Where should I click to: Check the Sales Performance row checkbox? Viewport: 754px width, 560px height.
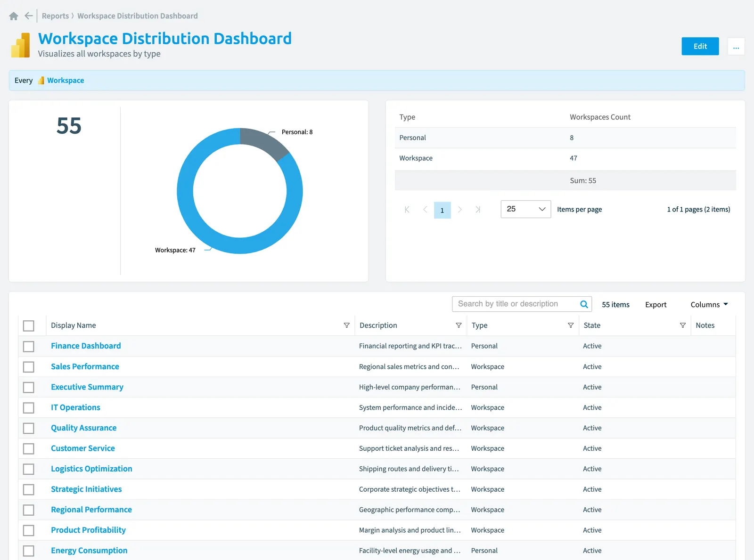tap(29, 367)
